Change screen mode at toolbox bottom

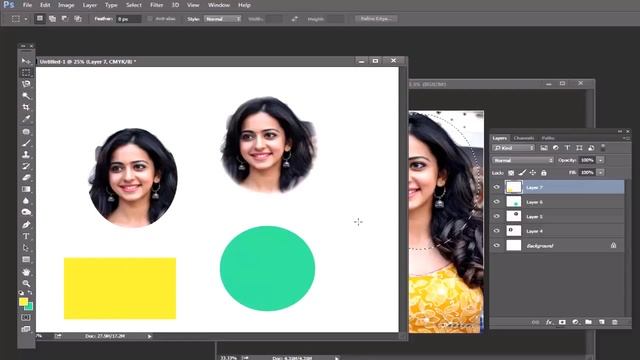click(x=26, y=329)
